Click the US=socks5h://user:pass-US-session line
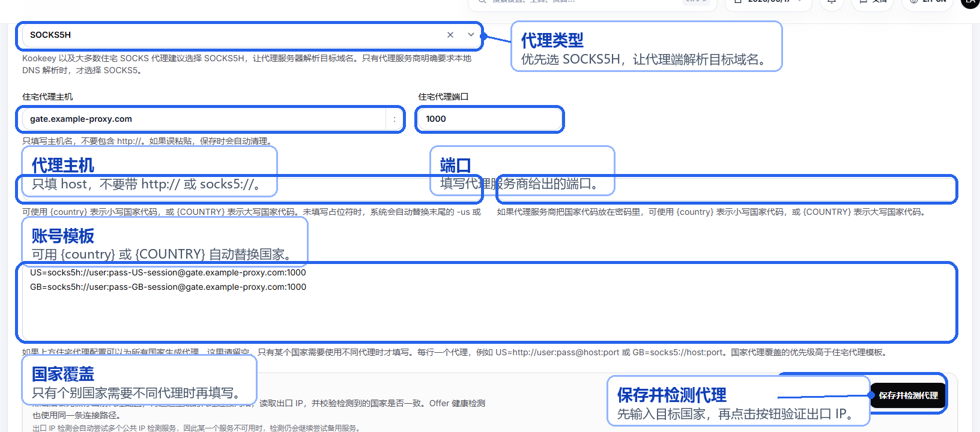Screen dimensions: 980x432 pos(168,272)
